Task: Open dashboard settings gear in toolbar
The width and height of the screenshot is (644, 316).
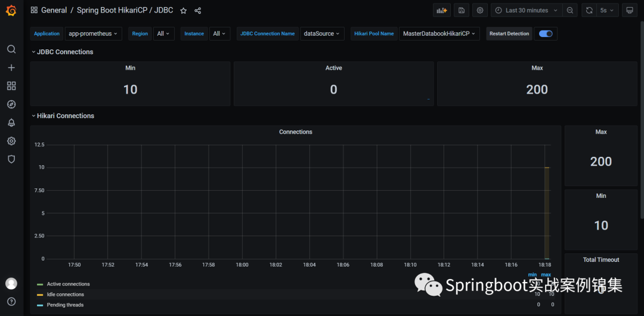Action: pyautogui.click(x=479, y=10)
